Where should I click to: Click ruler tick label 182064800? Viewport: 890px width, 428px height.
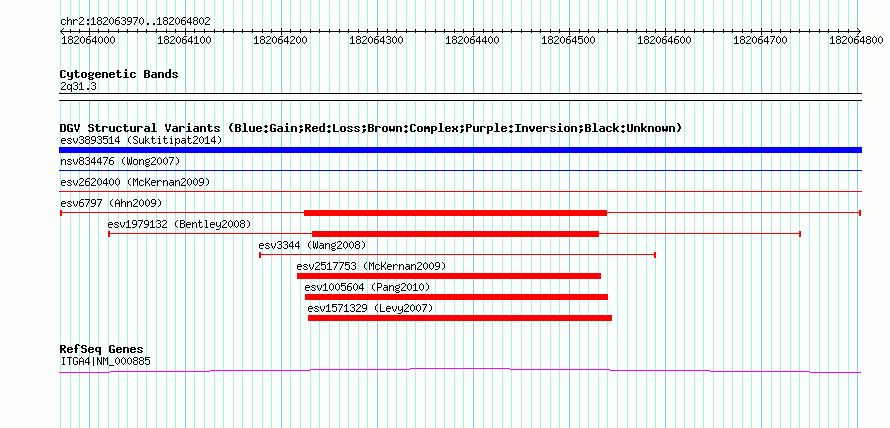[x=857, y=40]
